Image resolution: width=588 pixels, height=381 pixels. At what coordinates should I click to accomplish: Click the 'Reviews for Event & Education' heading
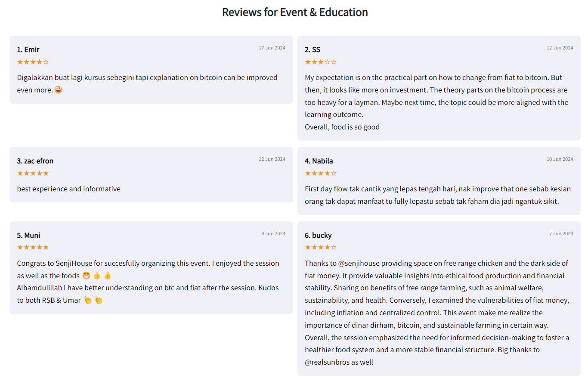pos(295,12)
